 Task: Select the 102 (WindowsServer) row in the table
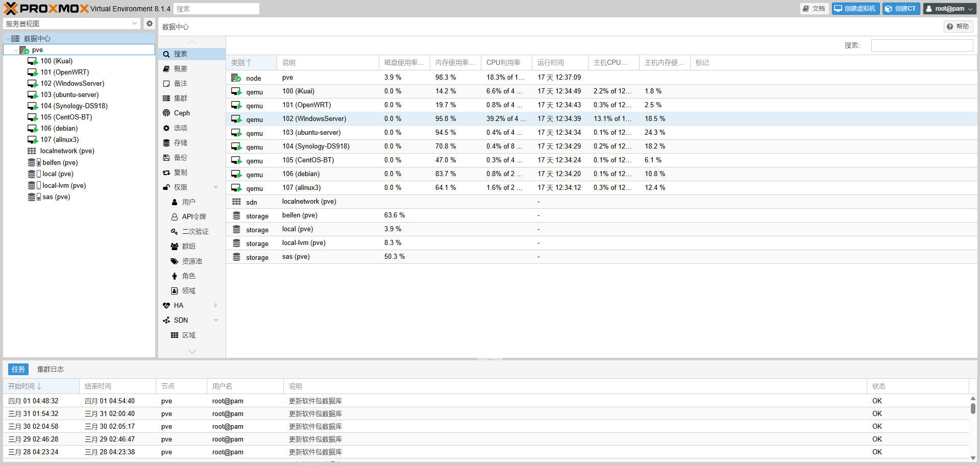point(314,119)
